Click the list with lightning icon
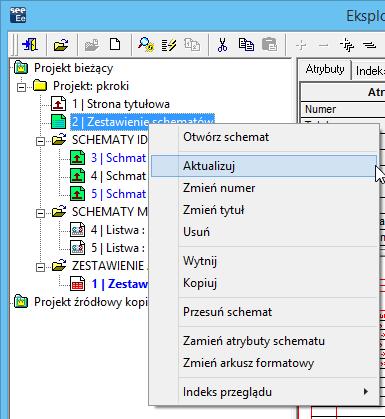This screenshot has width=385, height=419. point(169,45)
